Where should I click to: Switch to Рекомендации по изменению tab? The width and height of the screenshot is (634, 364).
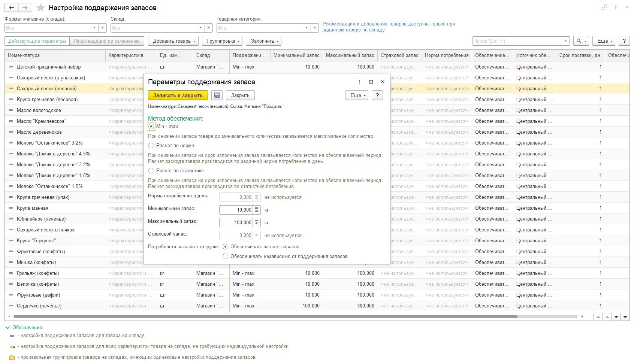(x=106, y=41)
